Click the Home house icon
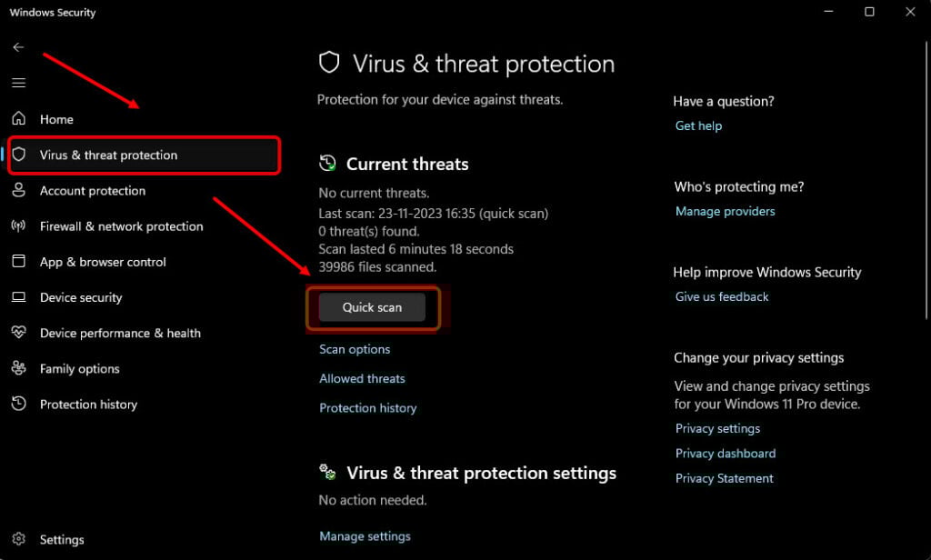This screenshot has height=560, width=931. pyautogui.click(x=18, y=118)
